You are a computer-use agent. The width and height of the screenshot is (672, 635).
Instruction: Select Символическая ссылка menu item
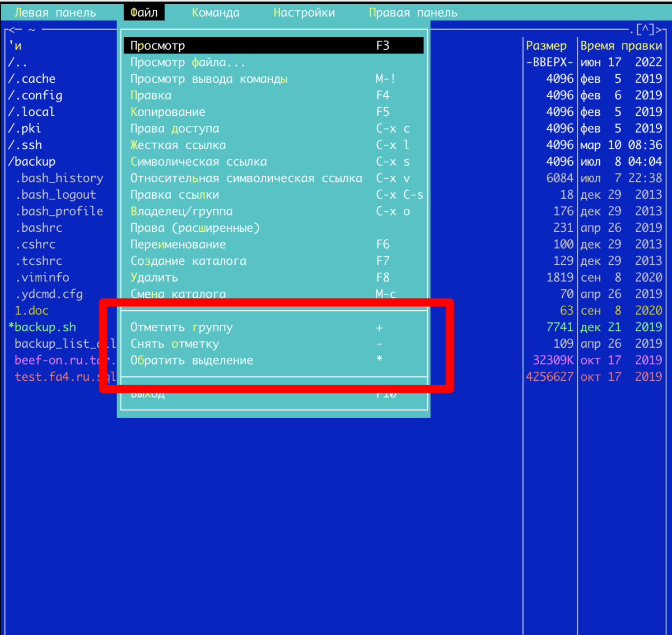click(273, 161)
